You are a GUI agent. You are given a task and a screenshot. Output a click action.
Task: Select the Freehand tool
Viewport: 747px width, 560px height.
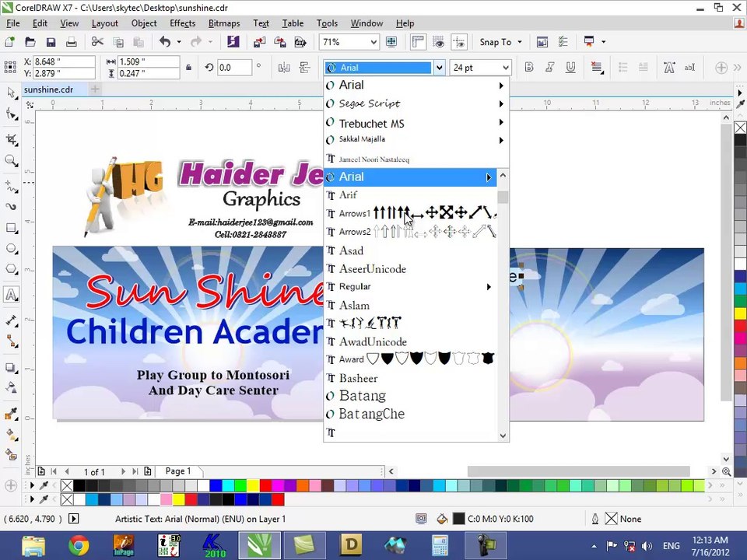pos(12,186)
